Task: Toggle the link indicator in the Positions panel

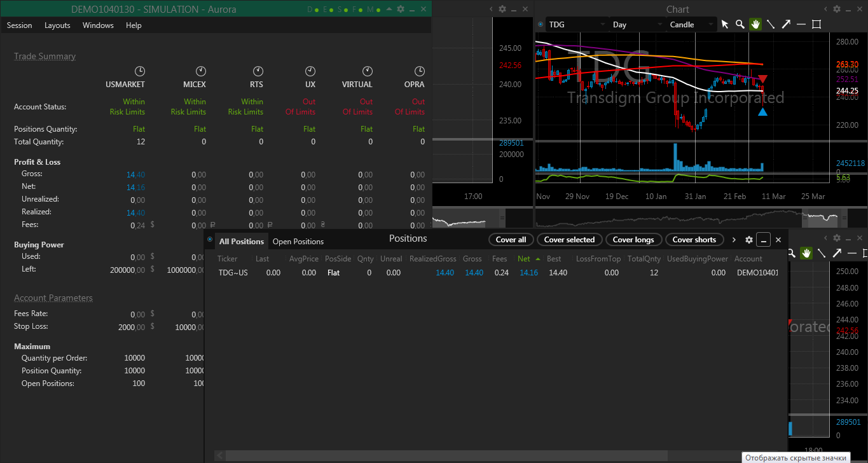Action: [210, 239]
